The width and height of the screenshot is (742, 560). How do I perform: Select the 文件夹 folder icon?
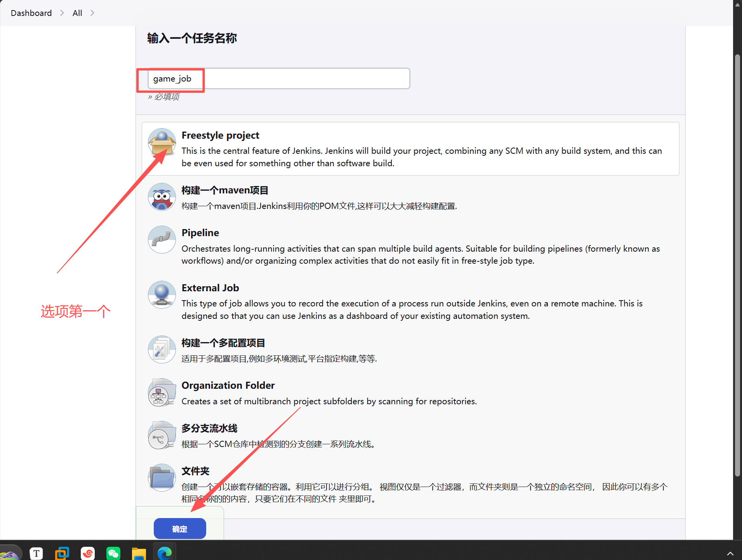(162, 478)
